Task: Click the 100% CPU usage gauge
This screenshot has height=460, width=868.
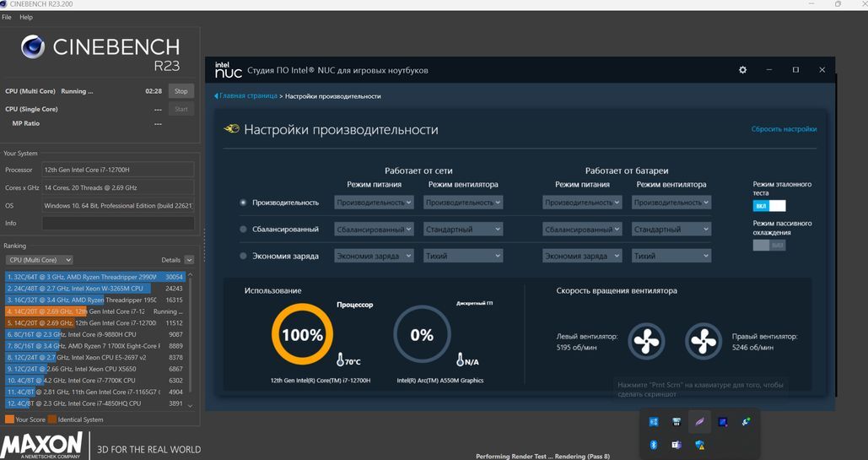Action: point(302,335)
